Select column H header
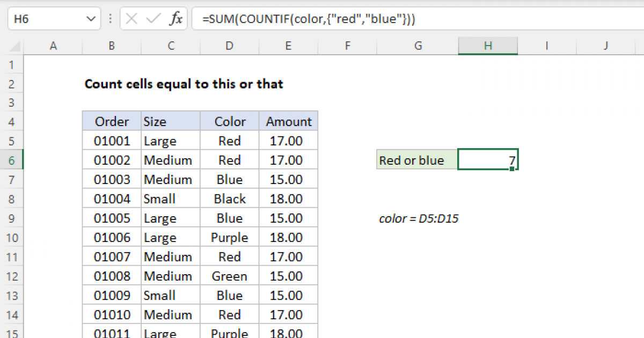This screenshot has width=644, height=338. click(x=488, y=46)
